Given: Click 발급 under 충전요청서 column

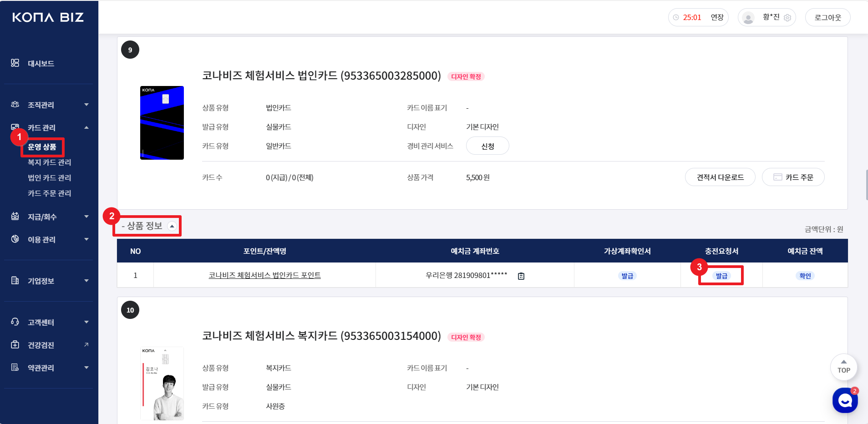Looking at the screenshot, I should (x=721, y=276).
